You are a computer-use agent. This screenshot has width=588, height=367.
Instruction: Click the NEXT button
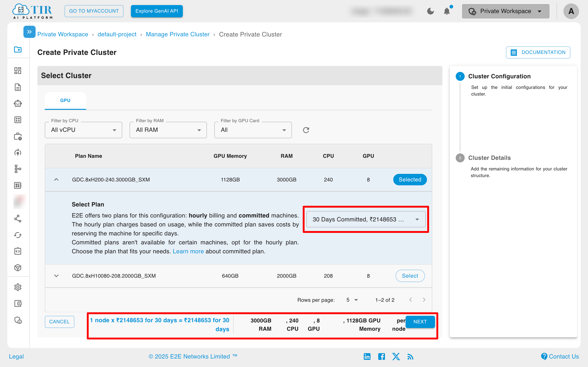[x=420, y=322]
